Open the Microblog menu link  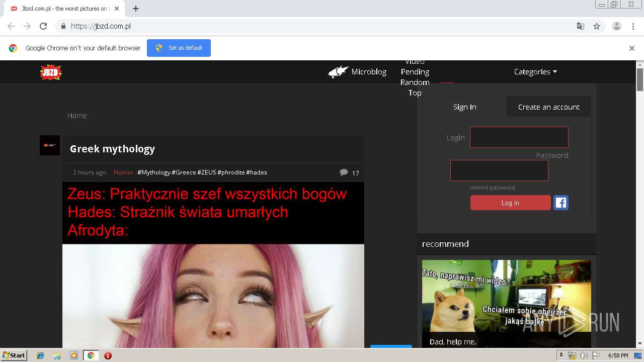point(369,72)
